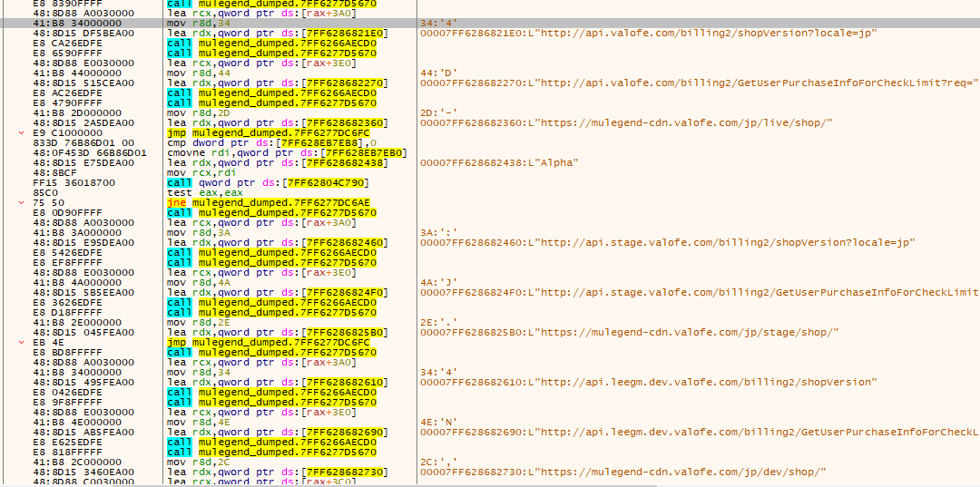
Task: Select the opcode bytes E8 BD8FFFFF
Action: pos(67,353)
